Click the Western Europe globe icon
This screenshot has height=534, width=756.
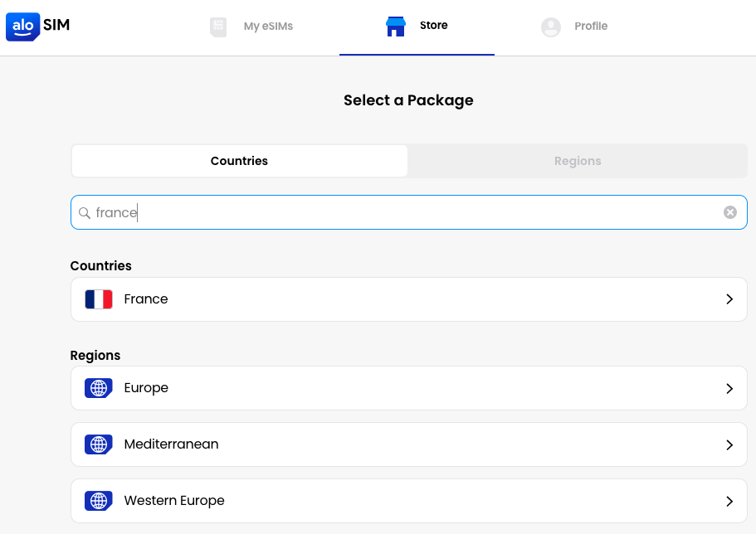tap(99, 501)
